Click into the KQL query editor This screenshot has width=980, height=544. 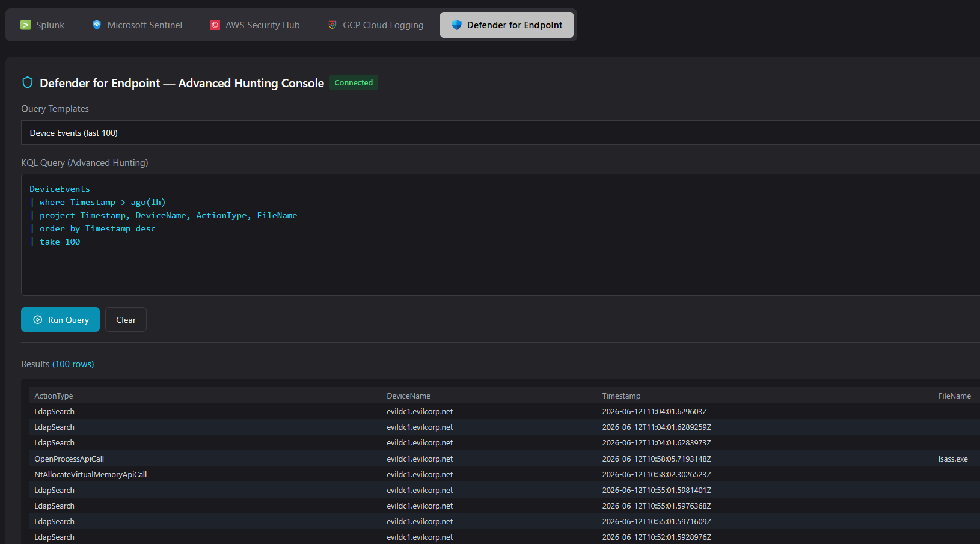click(500, 234)
